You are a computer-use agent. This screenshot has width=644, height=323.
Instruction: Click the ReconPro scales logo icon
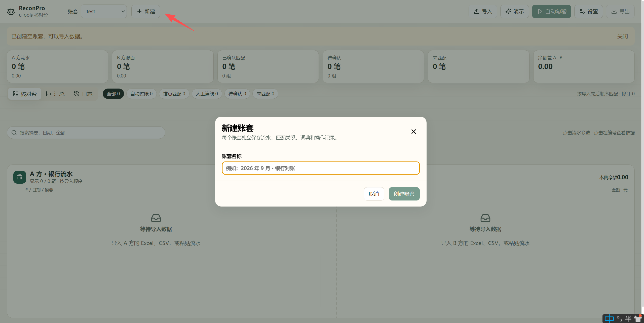tap(11, 12)
